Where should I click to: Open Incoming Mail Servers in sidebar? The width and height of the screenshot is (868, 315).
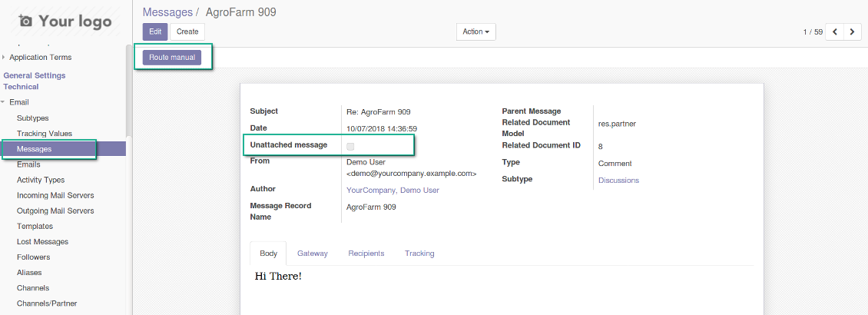pos(55,195)
